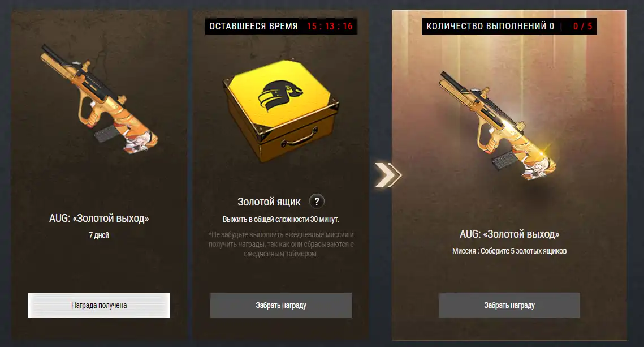Click the AUG rifle image in left card
This screenshot has width=644, height=347.
(x=99, y=99)
